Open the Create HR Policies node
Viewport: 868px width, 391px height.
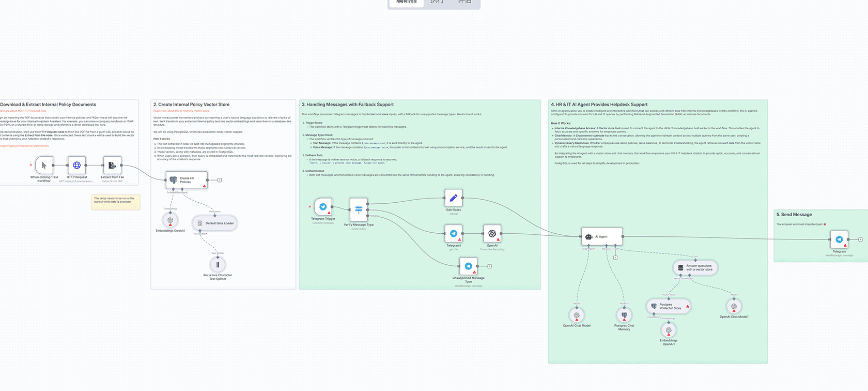click(187, 180)
